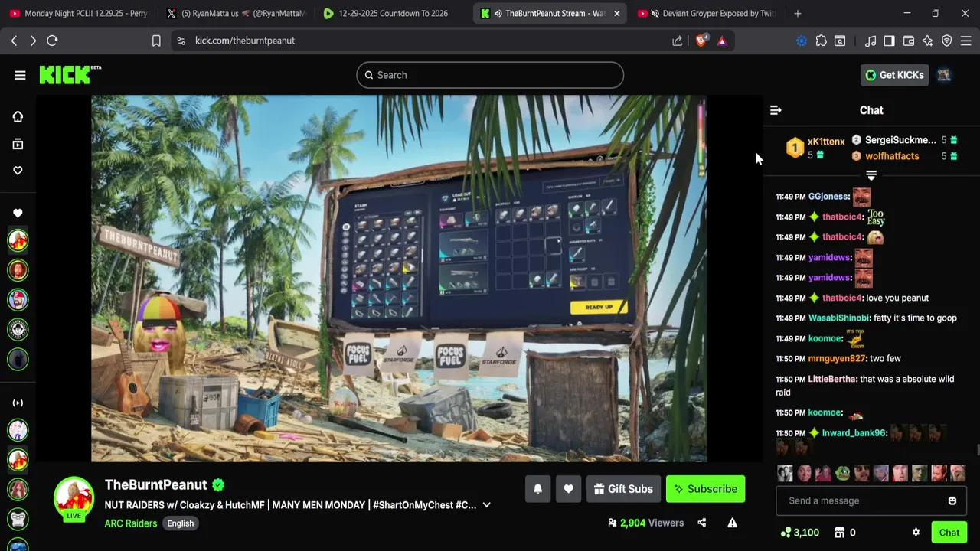This screenshot has height=551, width=980.
Task: Open ARC Raiders category link
Action: pos(131,523)
